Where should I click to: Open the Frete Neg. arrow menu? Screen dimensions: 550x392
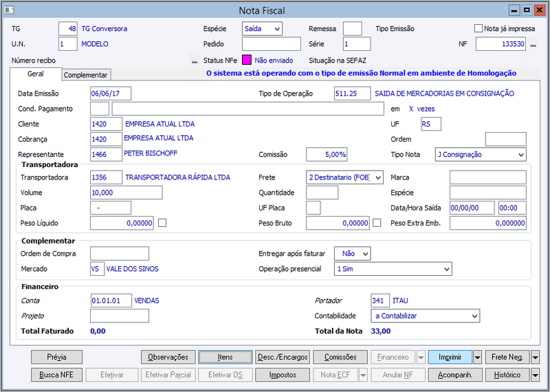click(535, 357)
